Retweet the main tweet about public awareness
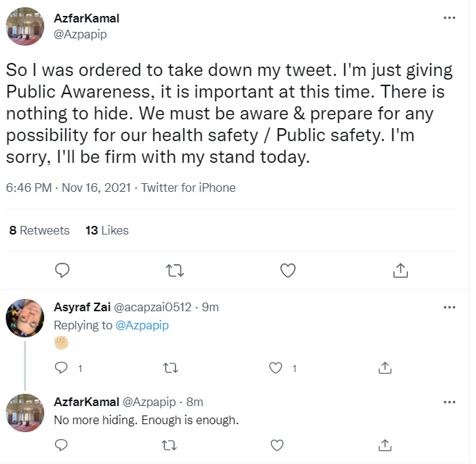This screenshot has height=464, width=476. (175, 270)
